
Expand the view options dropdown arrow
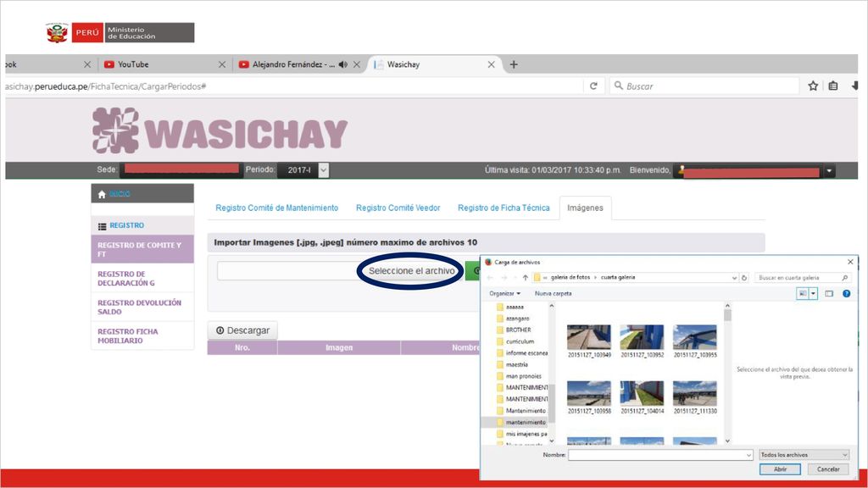tap(813, 294)
